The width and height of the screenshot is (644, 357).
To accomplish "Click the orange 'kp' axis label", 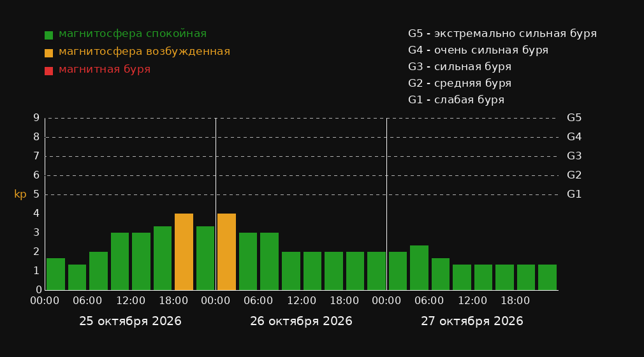I will (20, 194).
